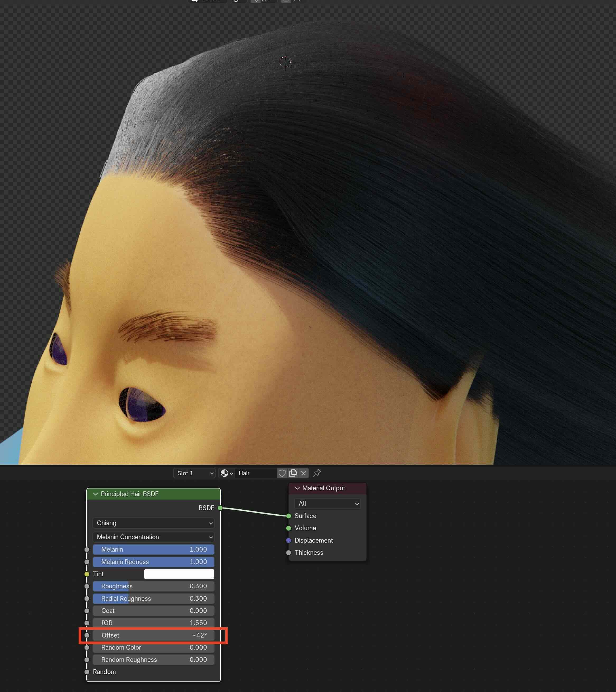Toggle the fake user shield icon
616x692 pixels.
[x=282, y=473]
